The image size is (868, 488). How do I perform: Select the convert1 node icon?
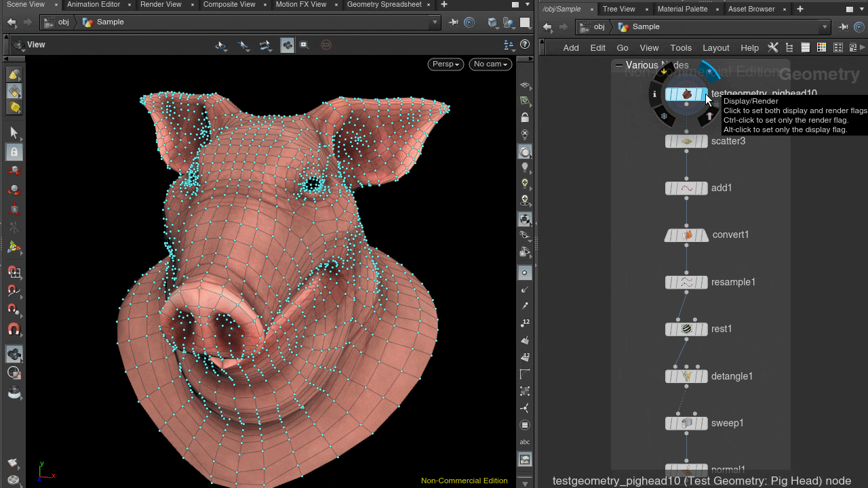coord(687,235)
